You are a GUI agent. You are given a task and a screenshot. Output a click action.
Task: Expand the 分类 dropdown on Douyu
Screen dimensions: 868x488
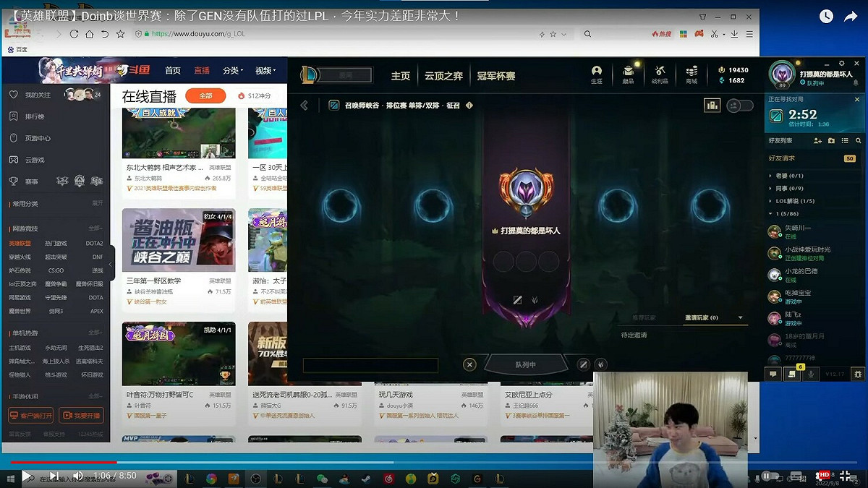tap(233, 70)
